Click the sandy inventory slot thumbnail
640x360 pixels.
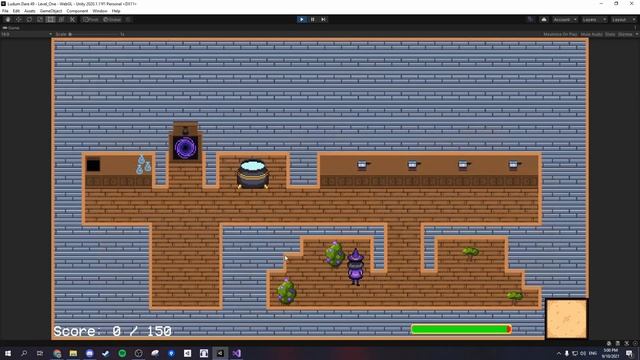point(567,319)
